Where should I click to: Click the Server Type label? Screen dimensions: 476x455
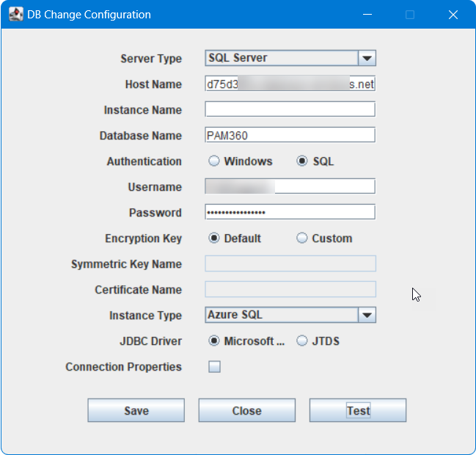pyautogui.click(x=151, y=59)
